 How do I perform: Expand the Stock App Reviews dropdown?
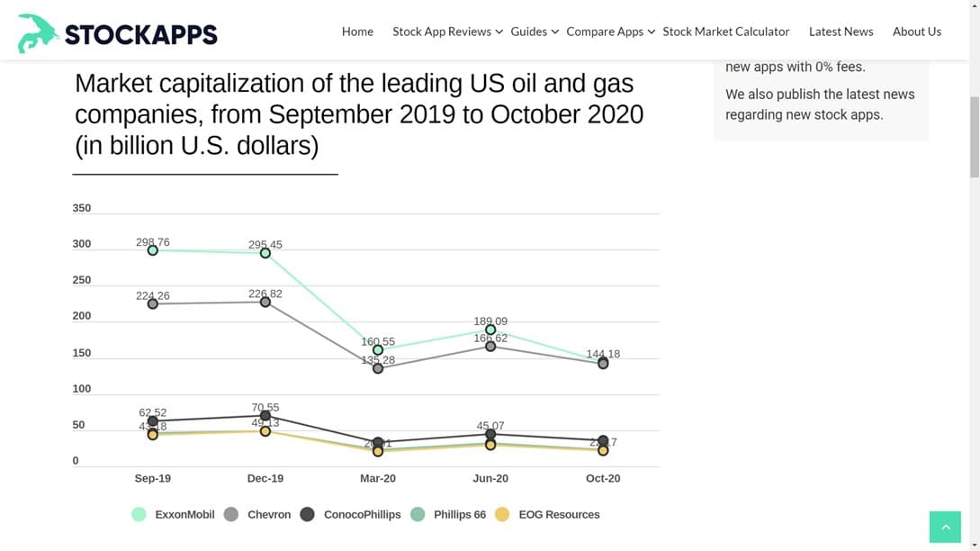(499, 32)
